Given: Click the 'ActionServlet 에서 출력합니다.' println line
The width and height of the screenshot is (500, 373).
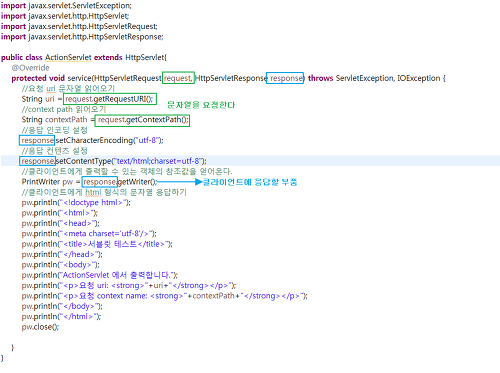Looking at the screenshot, I should pos(100,275).
